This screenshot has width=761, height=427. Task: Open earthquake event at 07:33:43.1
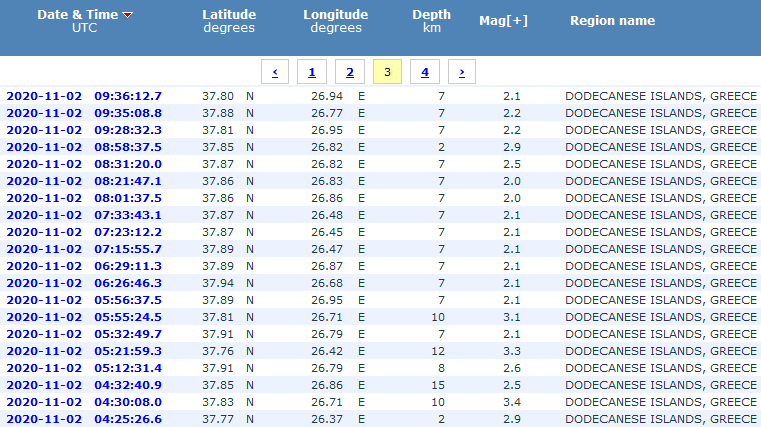click(84, 215)
